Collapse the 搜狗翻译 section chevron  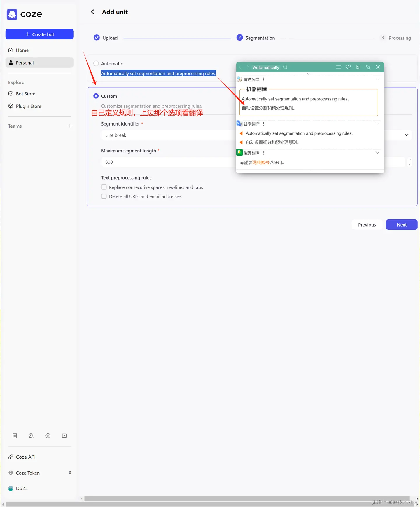point(377,153)
